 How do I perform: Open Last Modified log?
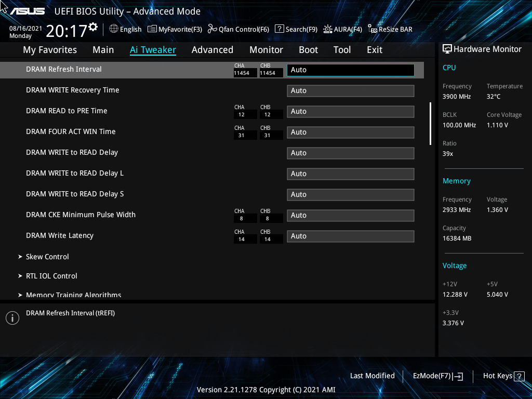pyautogui.click(x=372, y=376)
